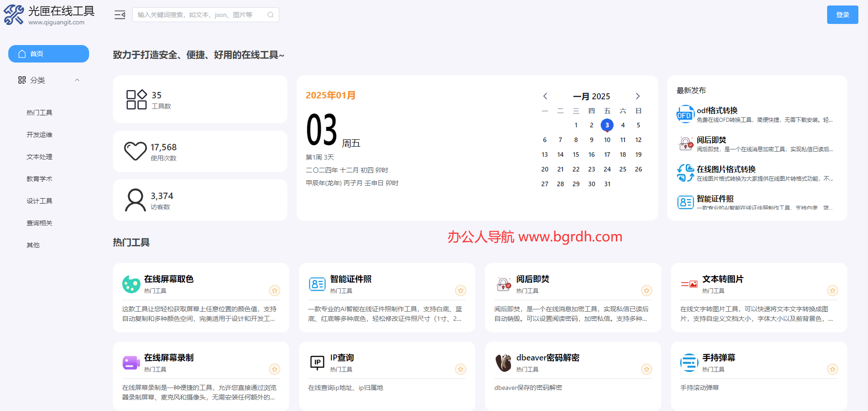Open odf格式转换 in latest releases
This screenshot has width=868, height=411.
pyautogui.click(x=717, y=110)
